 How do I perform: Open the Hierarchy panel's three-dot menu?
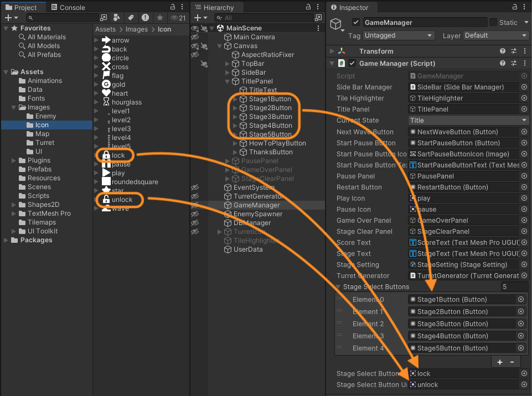[x=318, y=7]
